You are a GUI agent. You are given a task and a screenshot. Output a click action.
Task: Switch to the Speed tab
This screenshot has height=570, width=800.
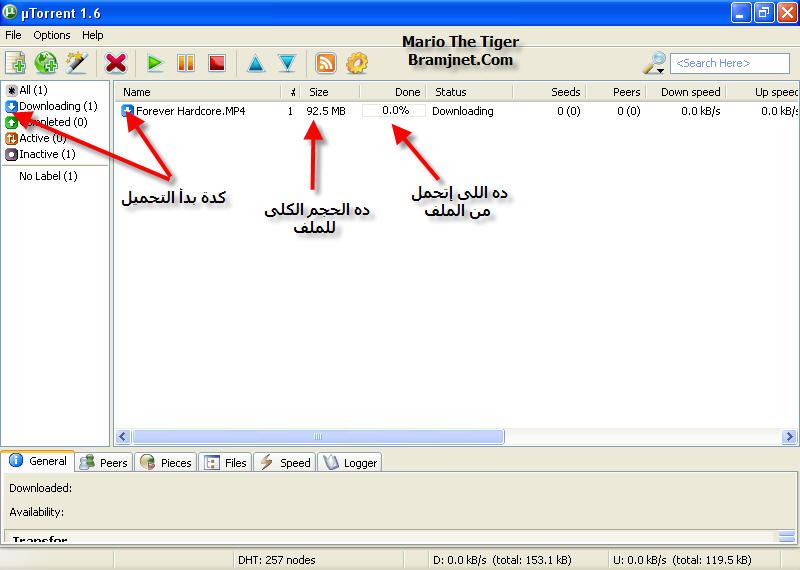(285, 463)
